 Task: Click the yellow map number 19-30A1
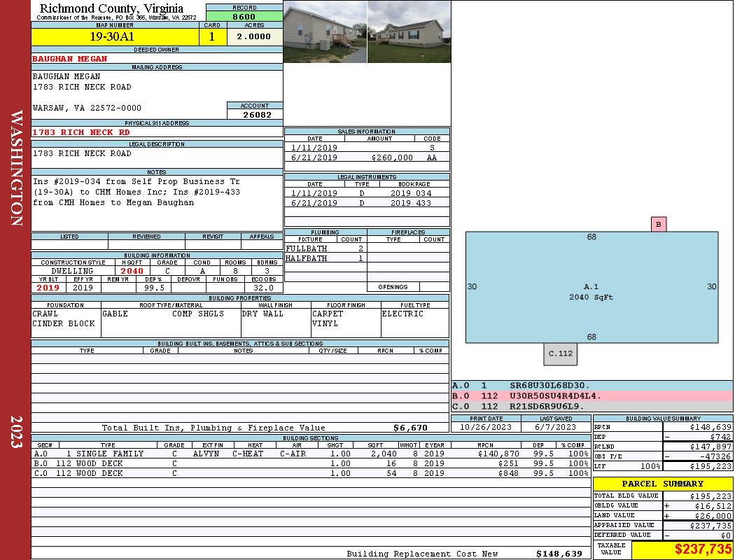112,37
